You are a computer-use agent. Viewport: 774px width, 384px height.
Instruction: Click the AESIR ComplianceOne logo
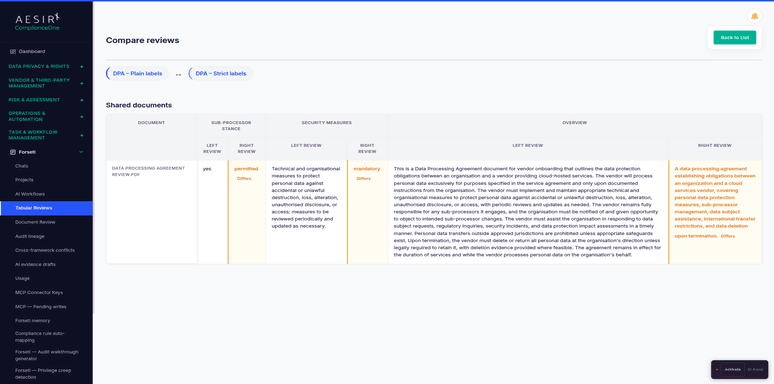coord(38,22)
